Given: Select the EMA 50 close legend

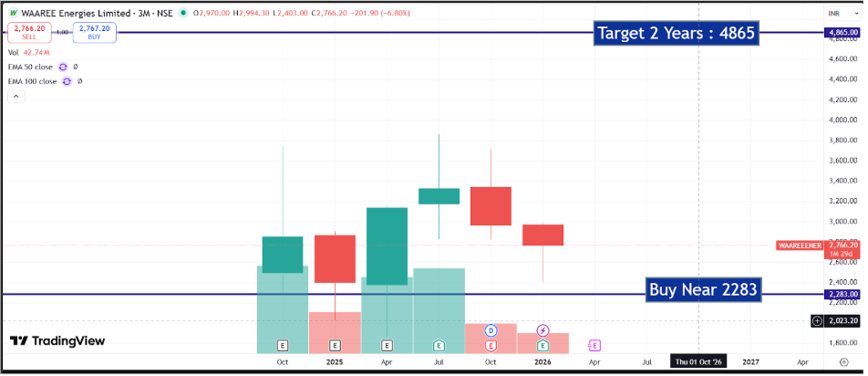Looking at the screenshot, I should click(30, 67).
